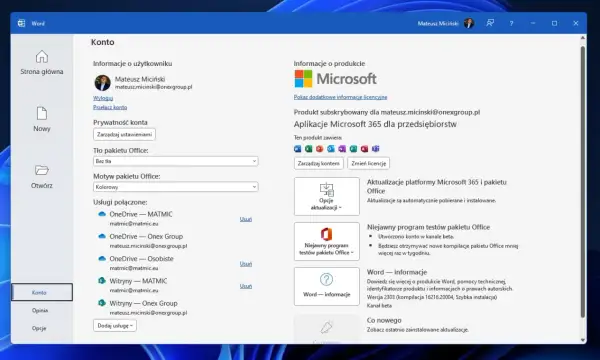The image size is (600, 360).
Task: Click the Konto page heading
Action: click(103, 42)
